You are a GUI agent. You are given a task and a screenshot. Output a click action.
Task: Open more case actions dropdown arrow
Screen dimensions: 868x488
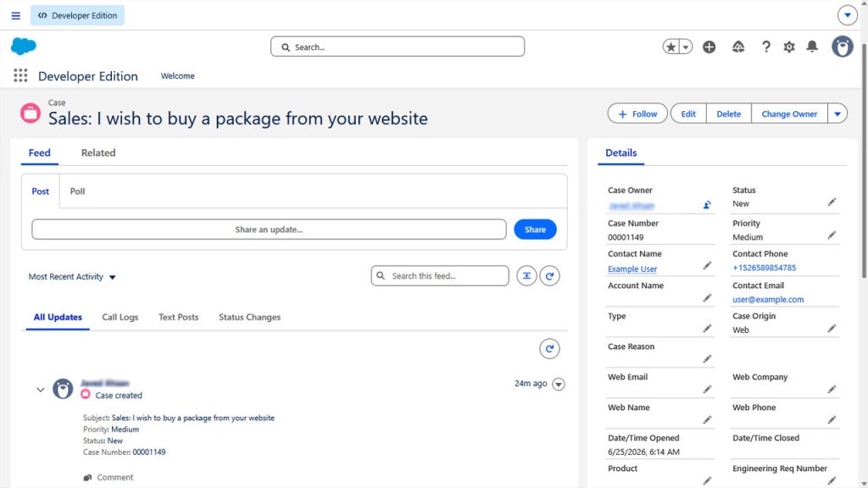tap(837, 114)
